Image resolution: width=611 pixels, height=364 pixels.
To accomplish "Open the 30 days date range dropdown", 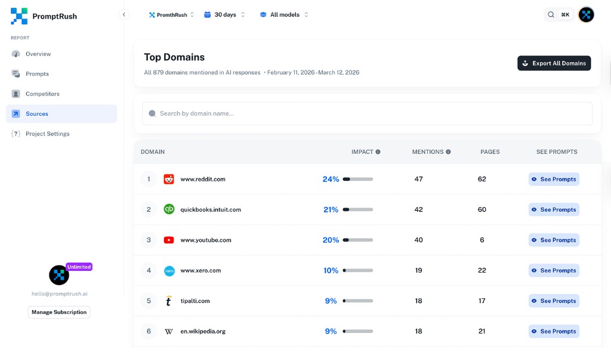I will [224, 15].
